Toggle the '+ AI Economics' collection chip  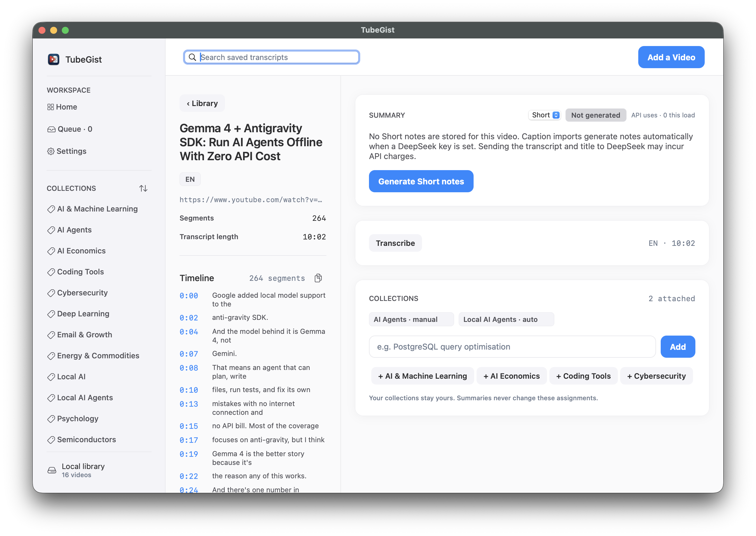(511, 376)
